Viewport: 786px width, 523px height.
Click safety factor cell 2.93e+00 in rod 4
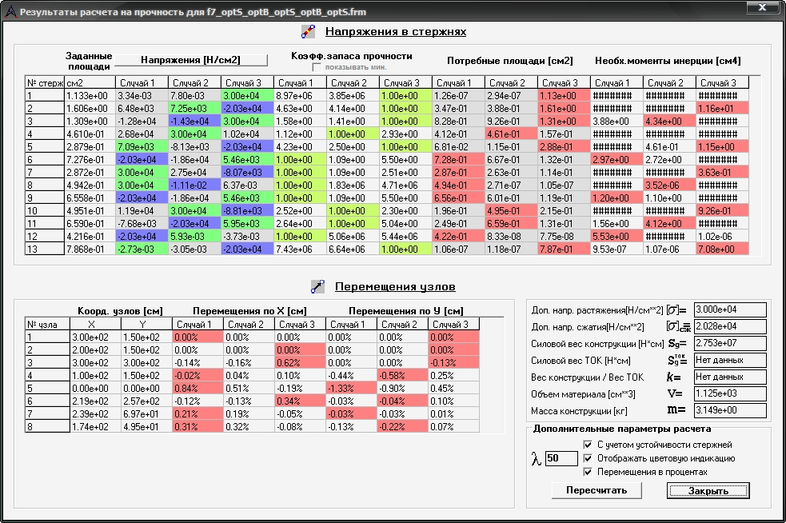point(406,134)
